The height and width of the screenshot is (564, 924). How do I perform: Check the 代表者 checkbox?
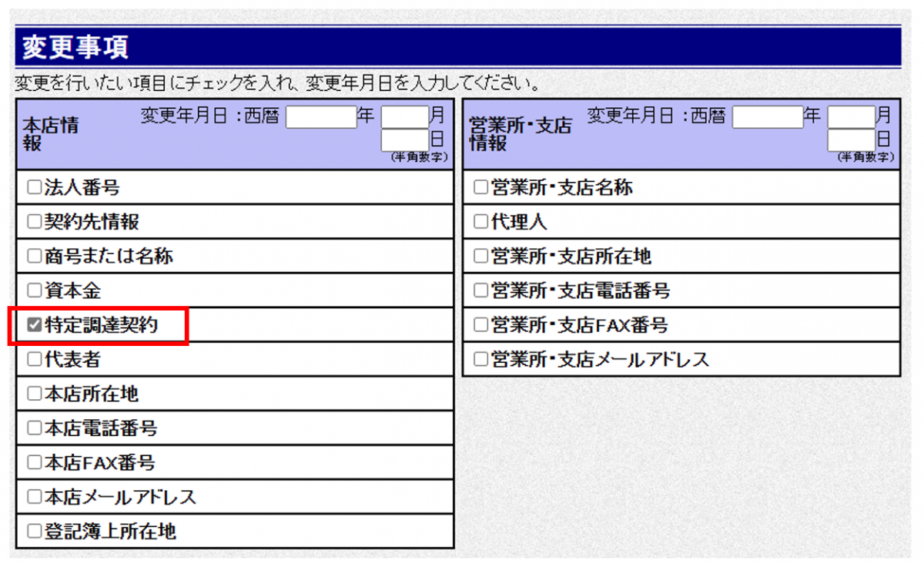[32, 358]
